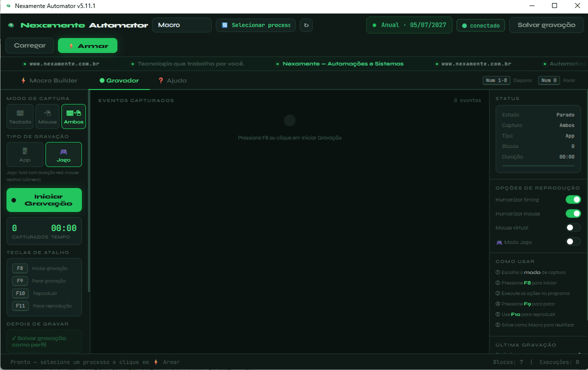Toggle Humanizar mouse switch
This screenshot has height=370, width=588.
[573, 213]
